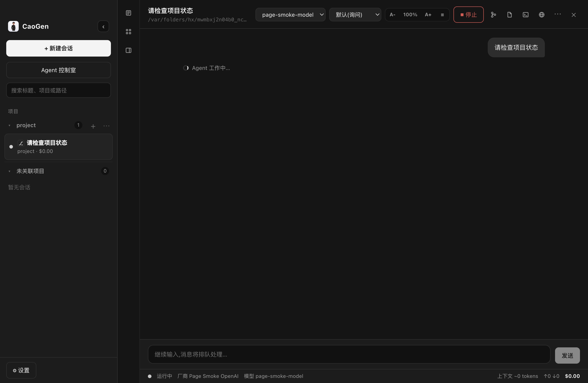Click the project session count badge 1

pyautogui.click(x=78, y=125)
